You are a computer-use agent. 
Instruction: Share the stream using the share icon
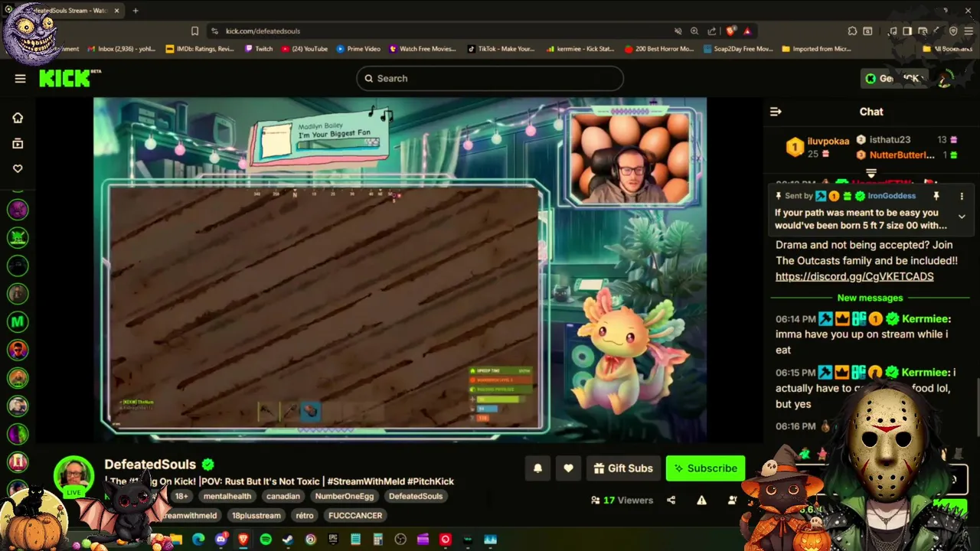coord(671,500)
